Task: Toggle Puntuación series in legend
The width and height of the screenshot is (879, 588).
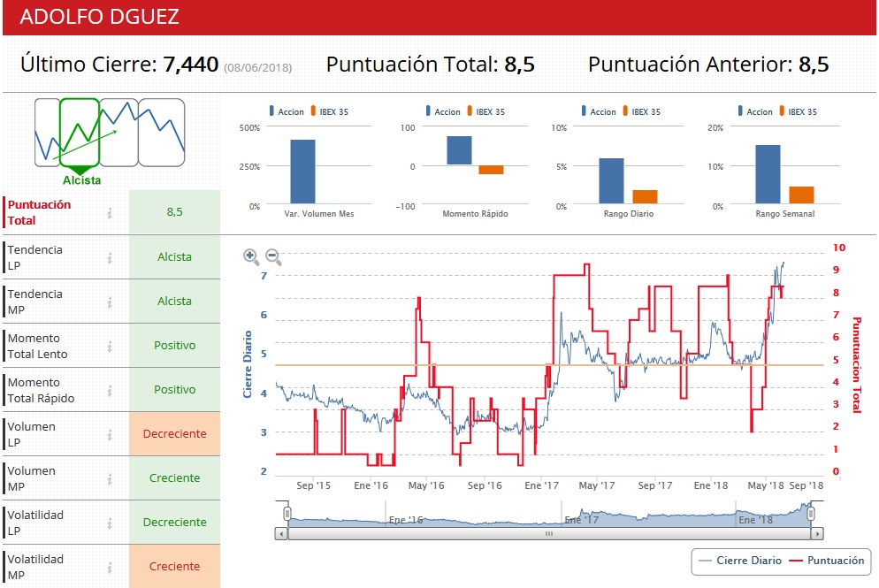Action: [827, 561]
